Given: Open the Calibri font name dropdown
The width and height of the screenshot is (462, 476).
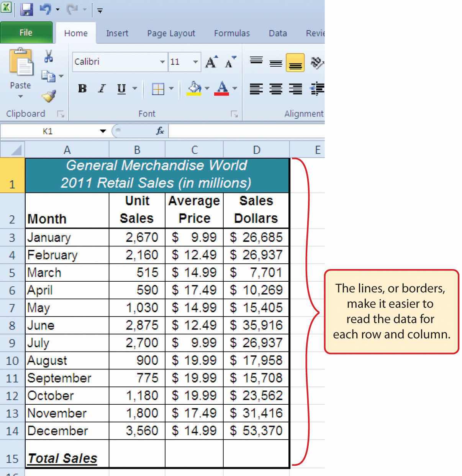Looking at the screenshot, I should click(162, 62).
